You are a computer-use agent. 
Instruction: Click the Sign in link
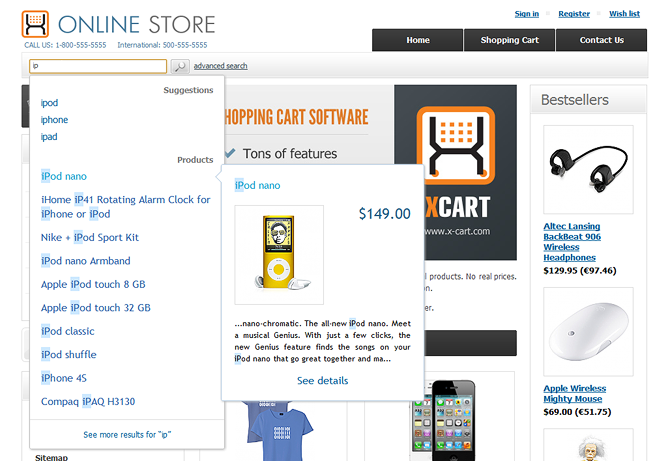pyautogui.click(x=527, y=14)
